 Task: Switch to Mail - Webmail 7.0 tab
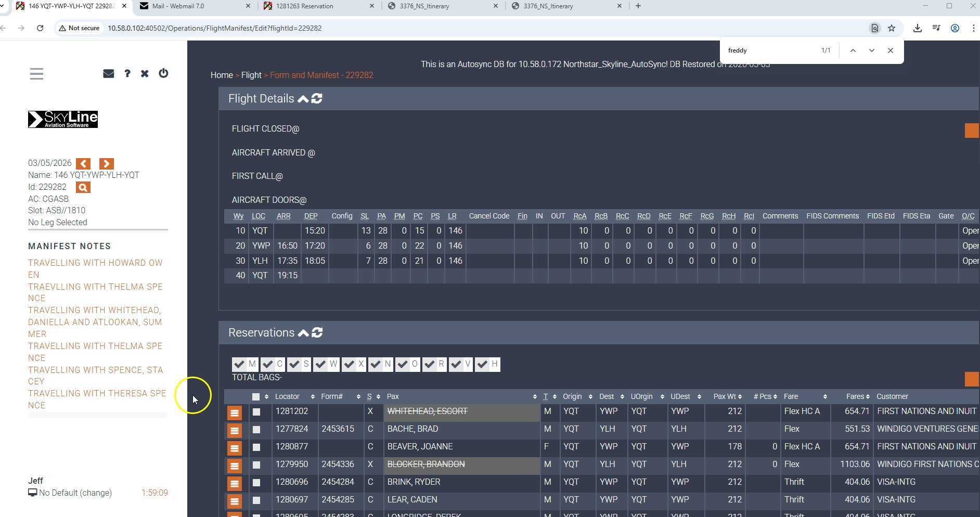194,6
